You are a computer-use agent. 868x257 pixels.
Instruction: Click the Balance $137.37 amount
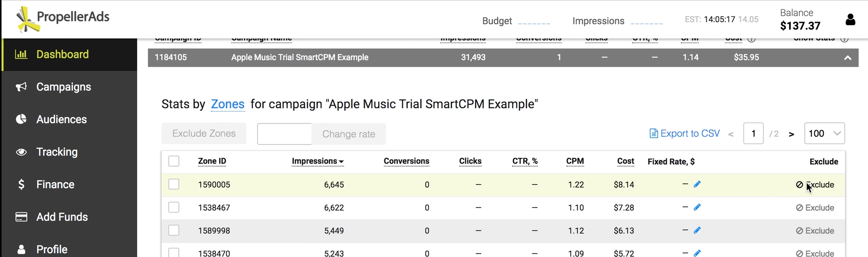800,26
